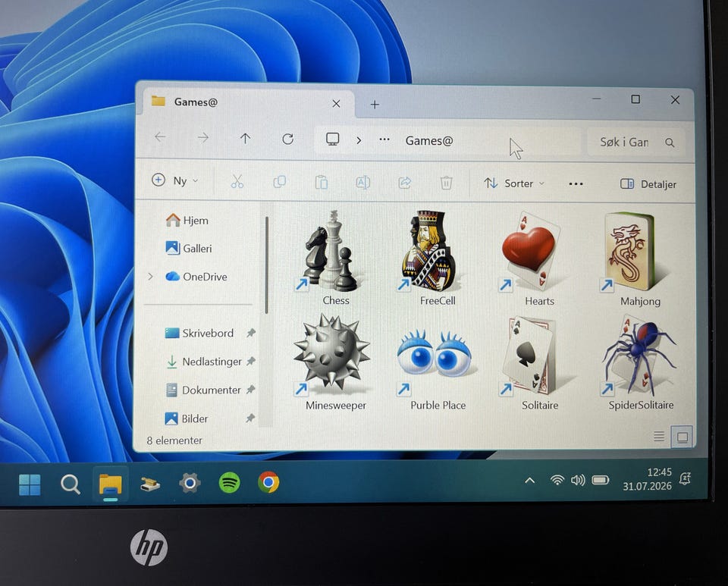Click the File Explorer taskbar icon
The image size is (728, 586).
pyautogui.click(x=111, y=484)
